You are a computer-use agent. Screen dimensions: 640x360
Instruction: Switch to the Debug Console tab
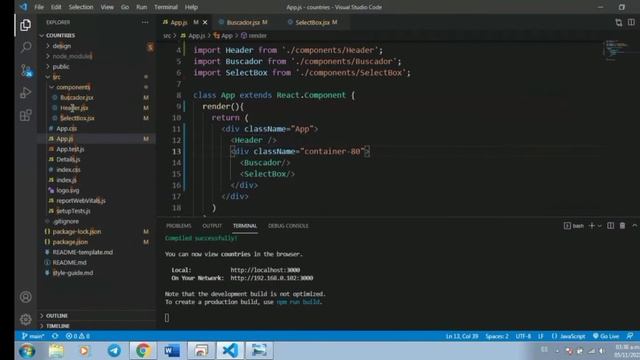[x=288, y=226]
